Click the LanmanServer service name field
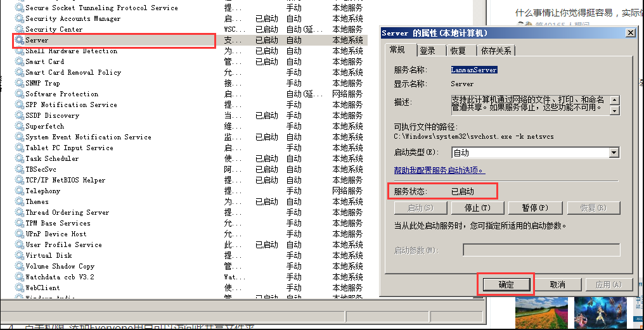The height and width of the screenshot is (330, 644). tap(474, 70)
